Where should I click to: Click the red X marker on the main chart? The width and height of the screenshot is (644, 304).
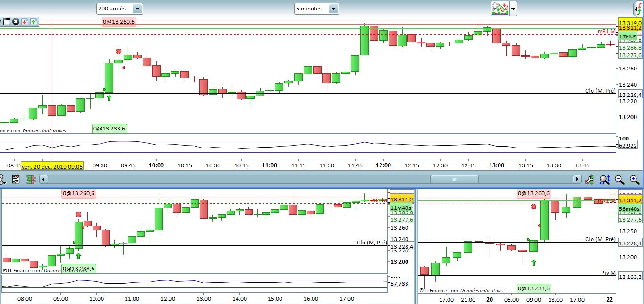pos(119,51)
